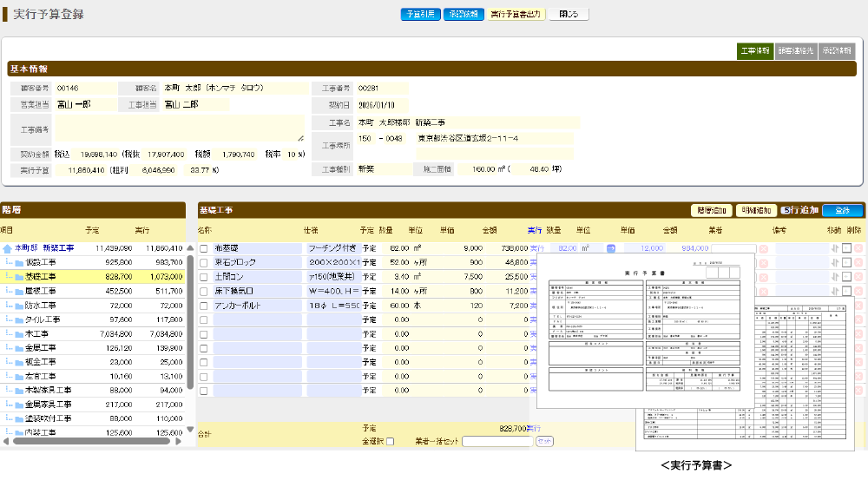Viewport: 868px width, 487px height.
Task: Click the 明細追加 button
Action: point(756,210)
